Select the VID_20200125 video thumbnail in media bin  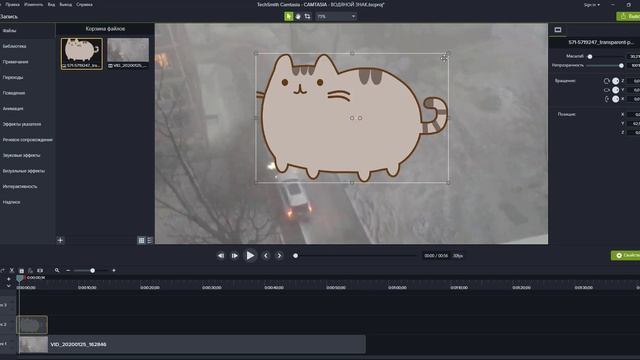pyautogui.click(x=128, y=53)
